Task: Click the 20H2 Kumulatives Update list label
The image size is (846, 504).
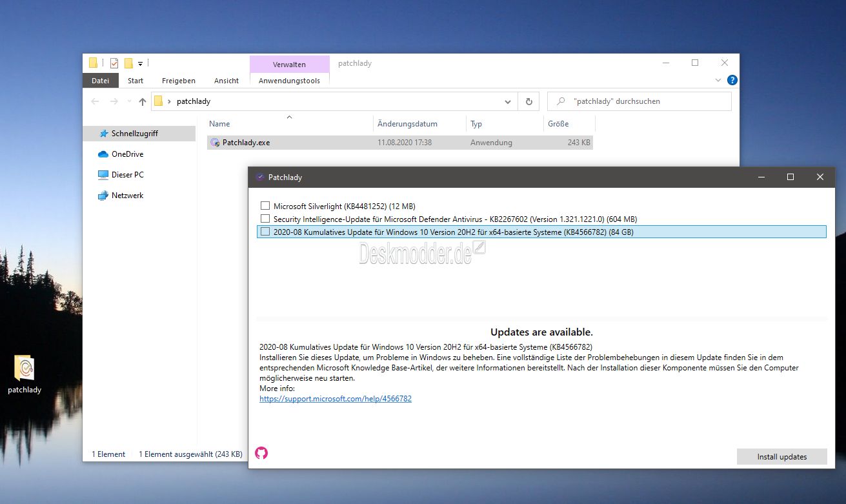Action: [453, 232]
